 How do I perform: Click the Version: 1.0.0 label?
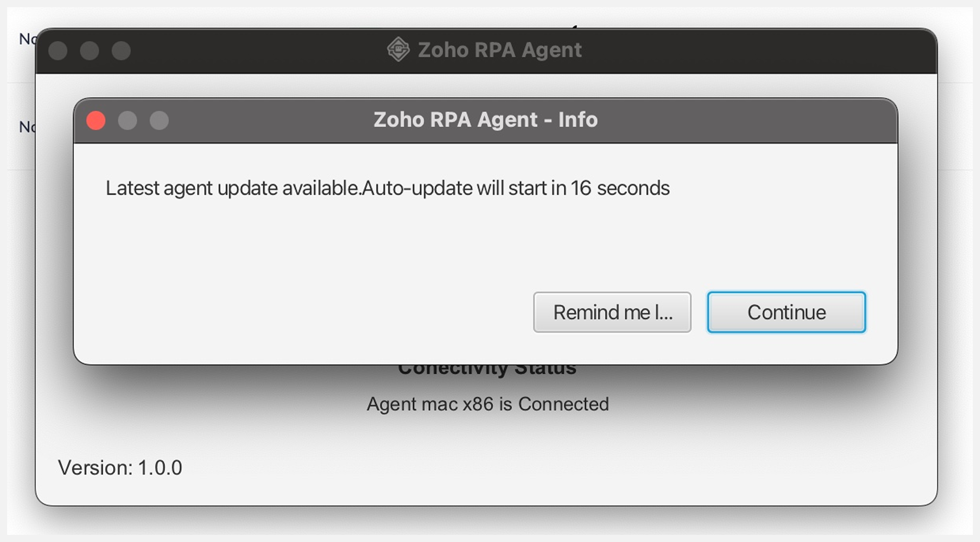(x=120, y=467)
